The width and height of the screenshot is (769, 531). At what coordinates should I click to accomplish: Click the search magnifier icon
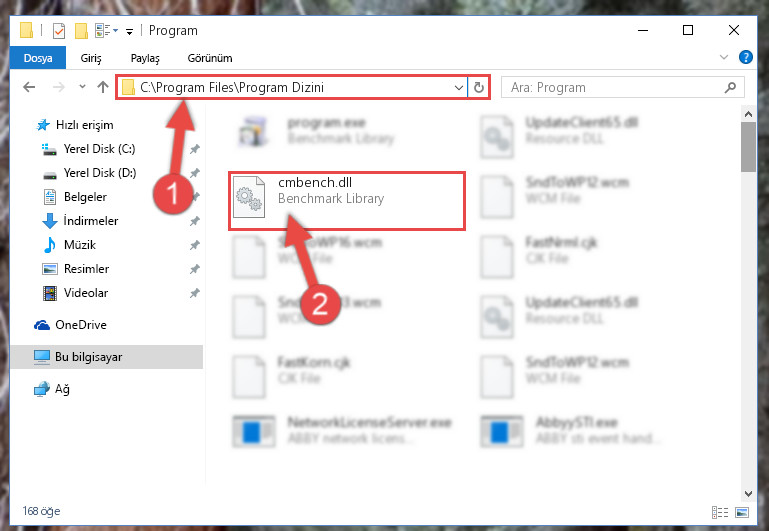coord(730,87)
